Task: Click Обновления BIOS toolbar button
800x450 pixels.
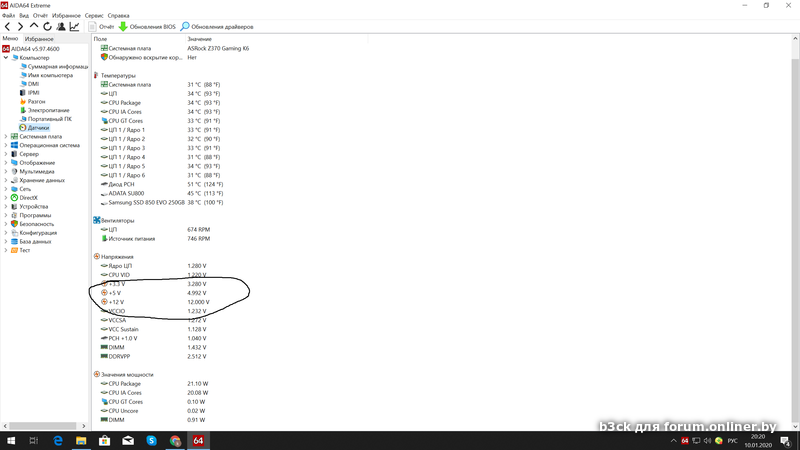Action: pyautogui.click(x=147, y=27)
